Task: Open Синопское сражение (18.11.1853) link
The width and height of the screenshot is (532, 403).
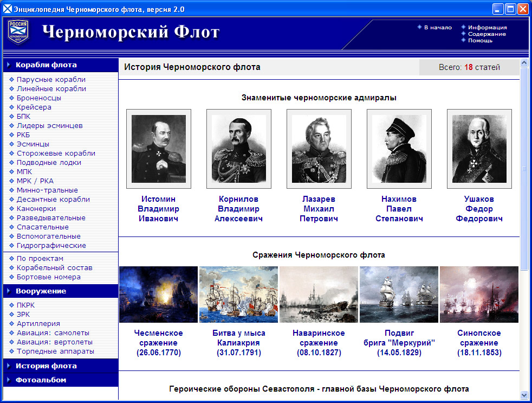Action: coord(479,342)
